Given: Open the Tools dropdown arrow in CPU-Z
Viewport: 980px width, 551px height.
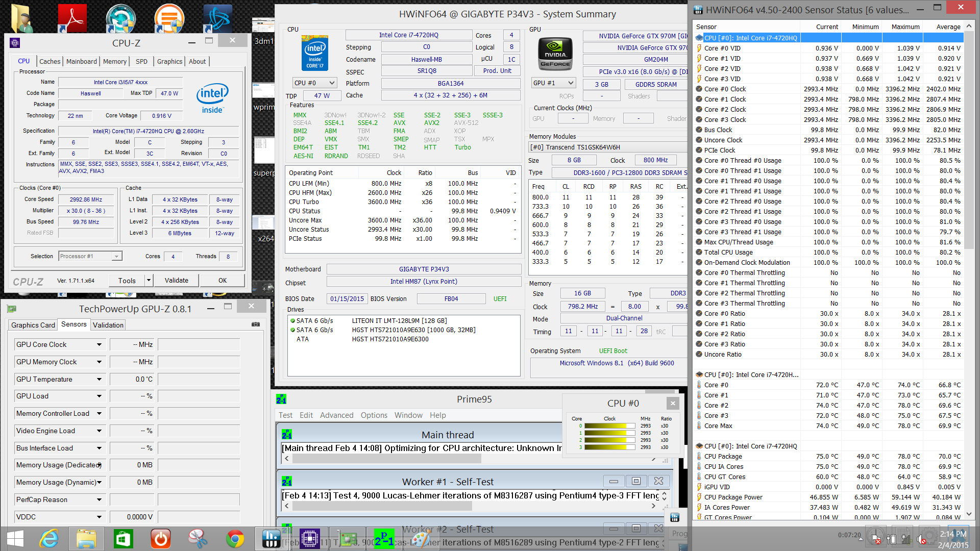Looking at the screenshot, I should pos(149,280).
